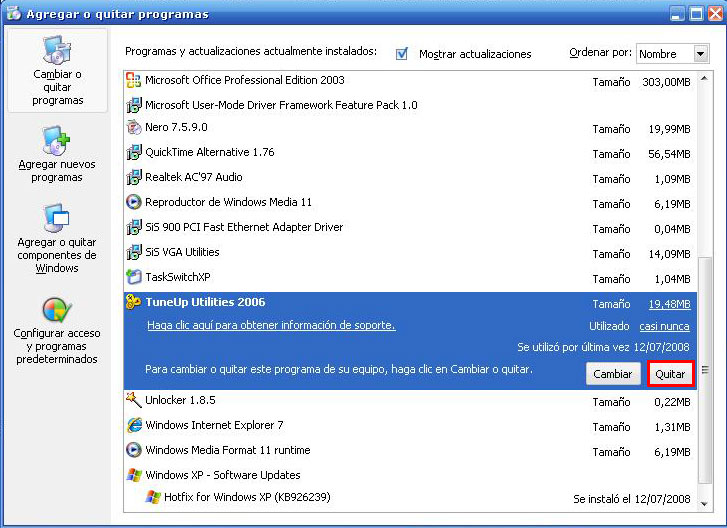Click the program list scrollbar thumb
This screenshot has height=528, width=727.
[704, 370]
